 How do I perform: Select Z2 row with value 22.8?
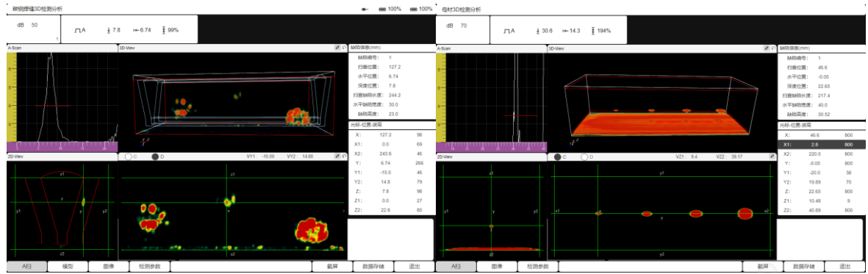tap(391, 211)
